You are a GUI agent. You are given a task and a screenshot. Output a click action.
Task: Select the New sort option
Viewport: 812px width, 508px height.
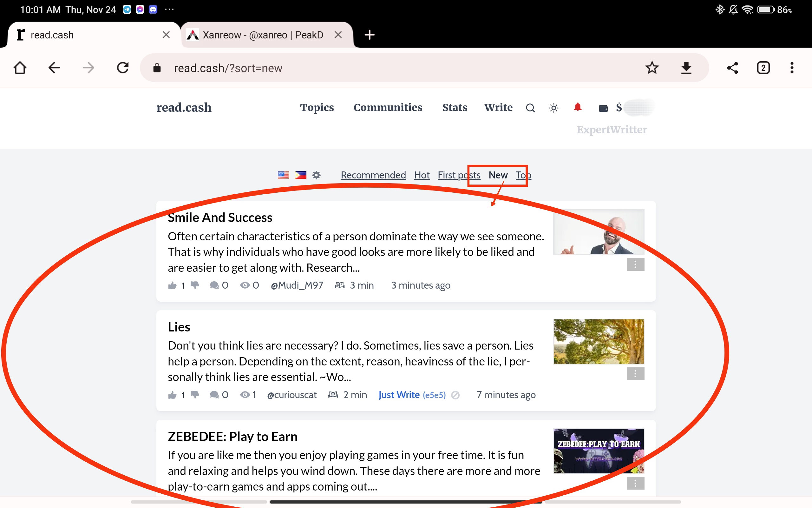tap(498, 175)
